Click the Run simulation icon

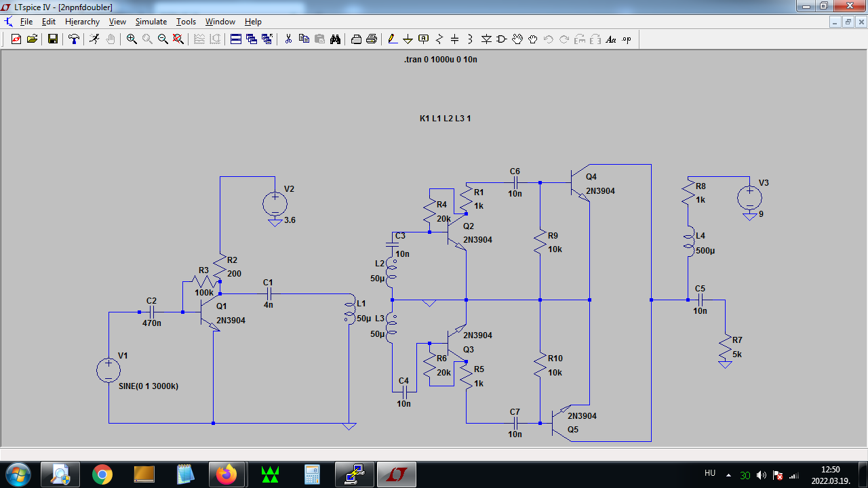tap(94, 39)
